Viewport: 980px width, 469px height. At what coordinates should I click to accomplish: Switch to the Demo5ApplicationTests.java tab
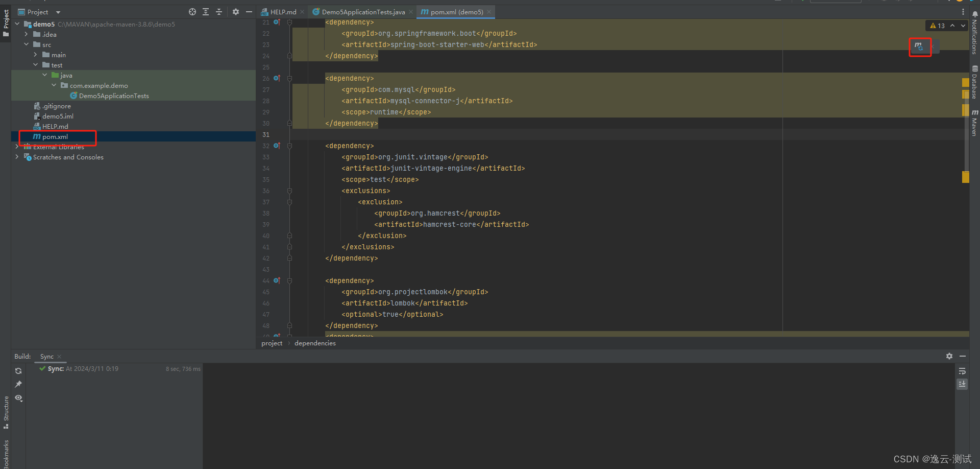[362, 11]
